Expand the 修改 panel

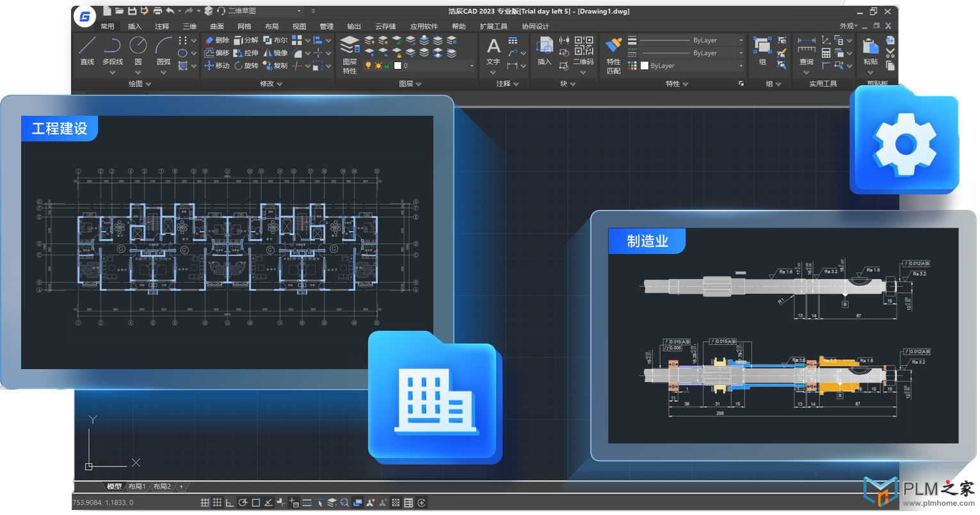point(271,84)
